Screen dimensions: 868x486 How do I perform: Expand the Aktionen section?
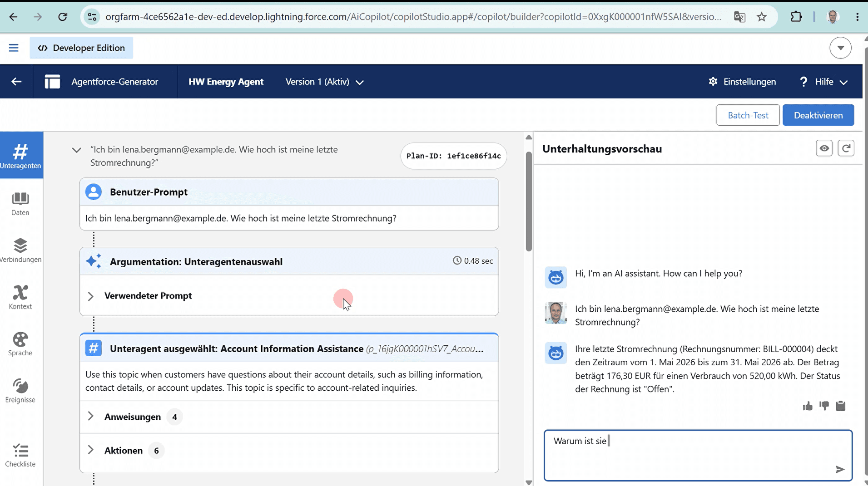[90, 450]
